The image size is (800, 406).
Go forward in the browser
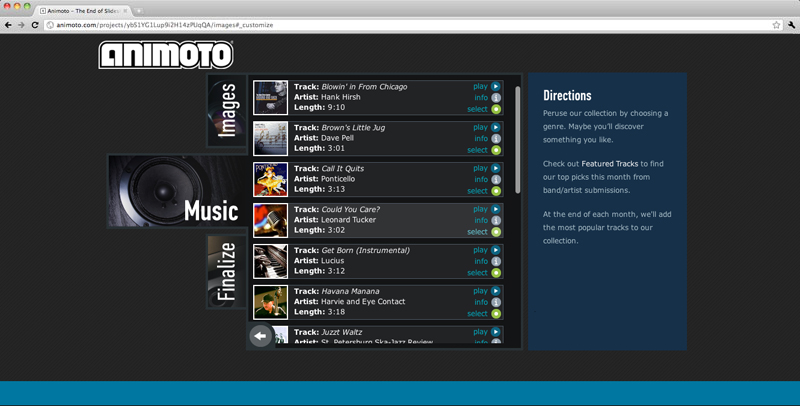[21, 24]
